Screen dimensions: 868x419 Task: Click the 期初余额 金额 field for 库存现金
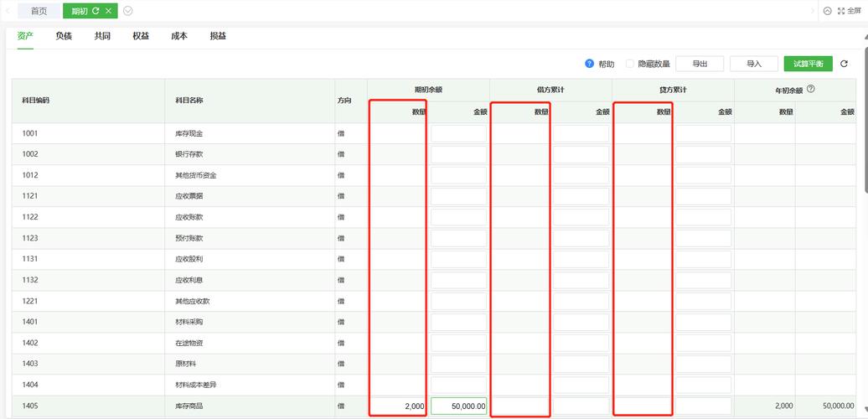[x=458, y=133]
